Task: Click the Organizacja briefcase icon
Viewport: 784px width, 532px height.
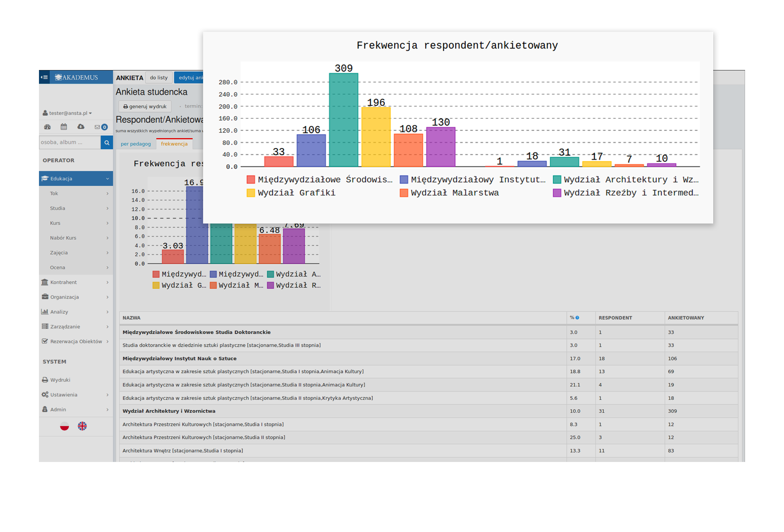Action: (45, 297)
